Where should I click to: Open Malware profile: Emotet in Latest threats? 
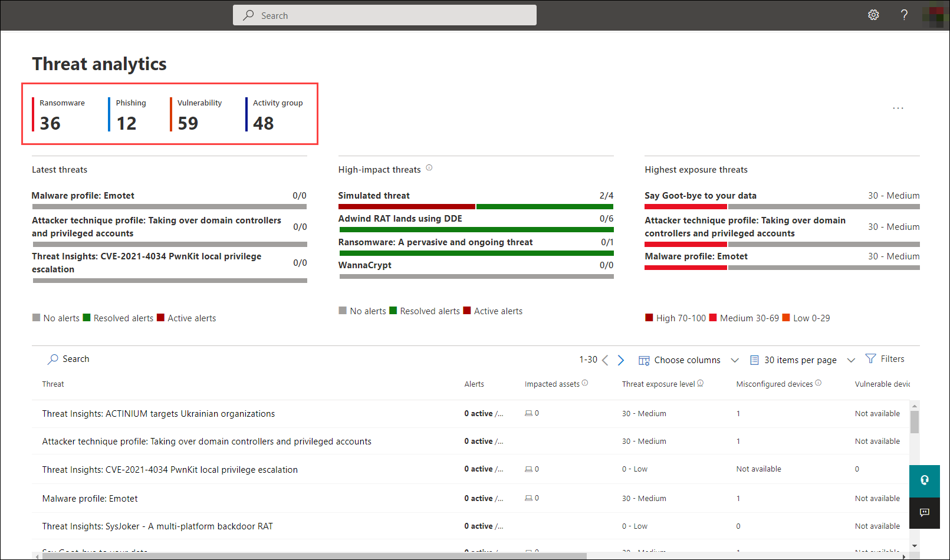pos(83,196)
